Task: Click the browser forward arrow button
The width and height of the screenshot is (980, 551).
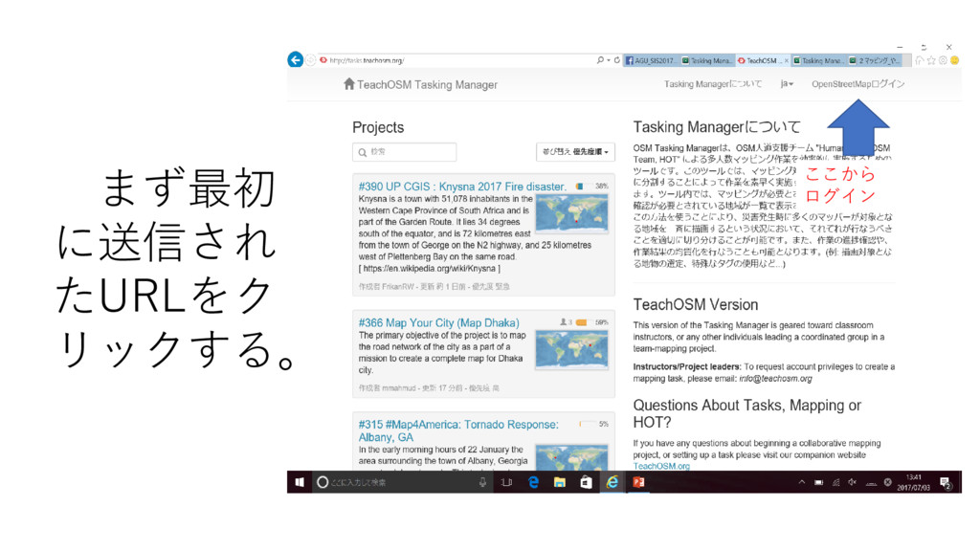Action: (311, 60)
